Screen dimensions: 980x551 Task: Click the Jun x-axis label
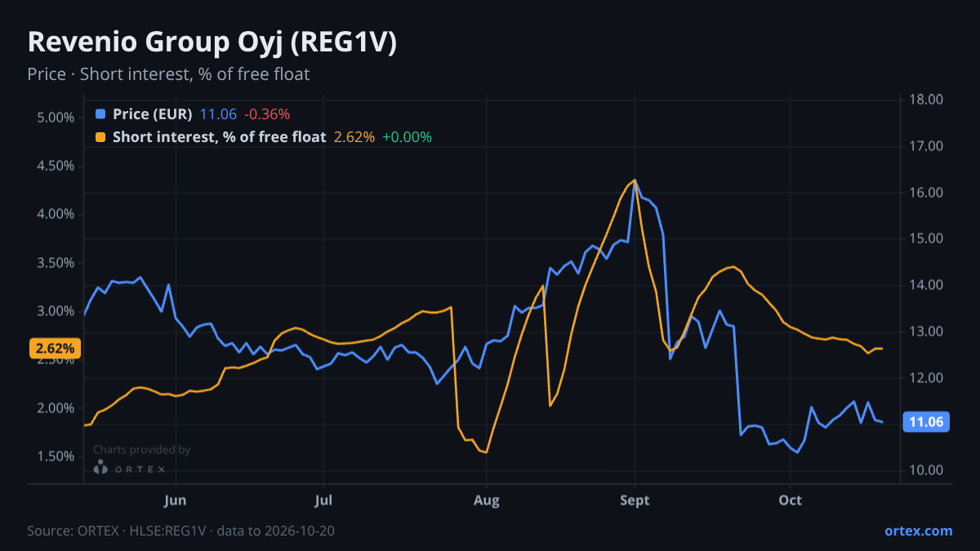tap(176, 500)
